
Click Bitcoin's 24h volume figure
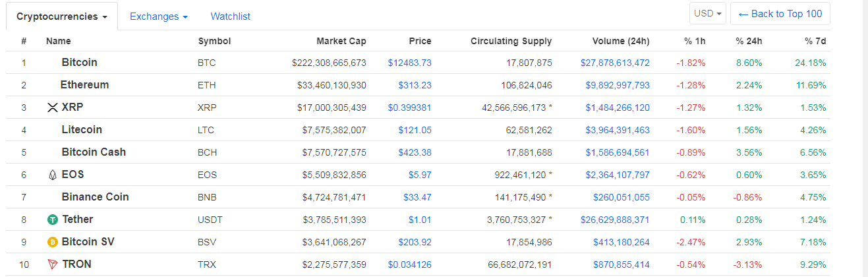(614, 63)
